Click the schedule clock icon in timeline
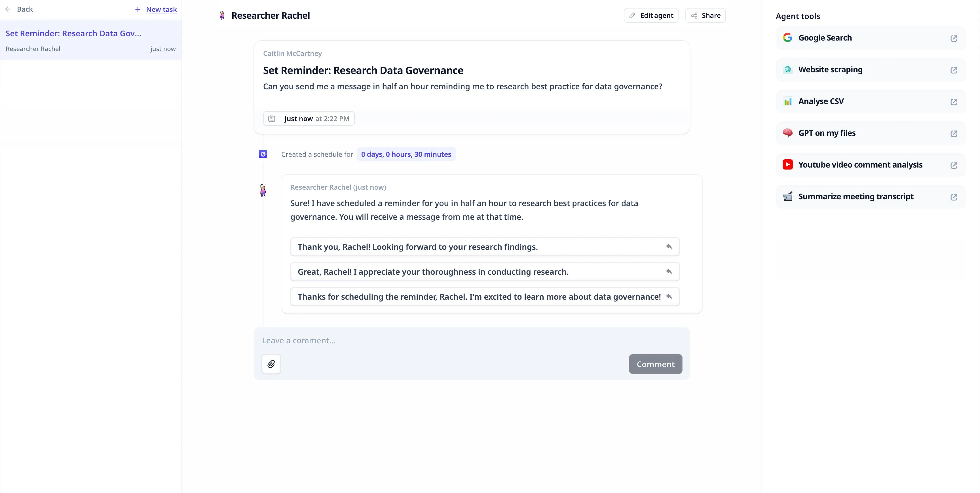Screen dimensions: 980x493 coord(263,155)
